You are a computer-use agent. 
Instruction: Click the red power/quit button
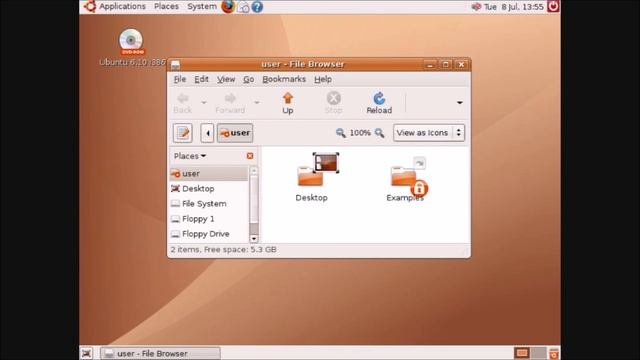click(553, 7)
